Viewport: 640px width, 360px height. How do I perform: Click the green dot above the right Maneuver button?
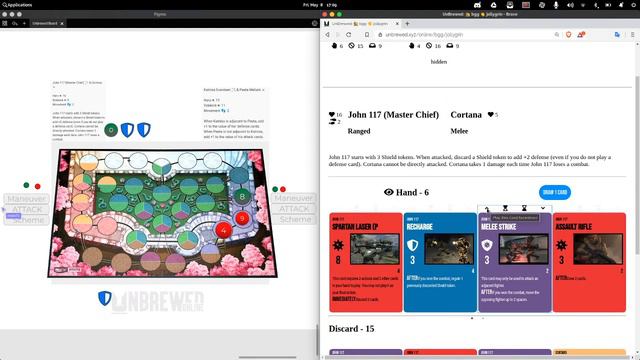coord(275,189)
